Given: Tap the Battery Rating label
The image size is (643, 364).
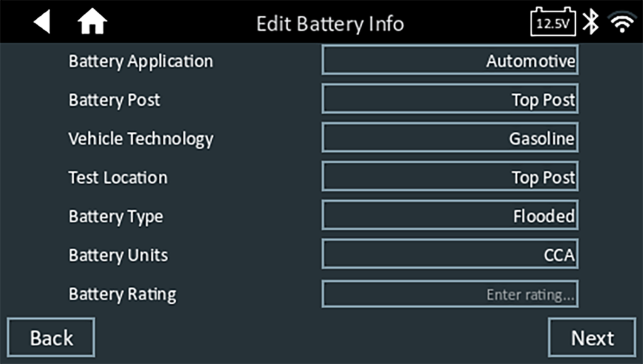Looking at the screenshot, I should click(x=122, y=294).
